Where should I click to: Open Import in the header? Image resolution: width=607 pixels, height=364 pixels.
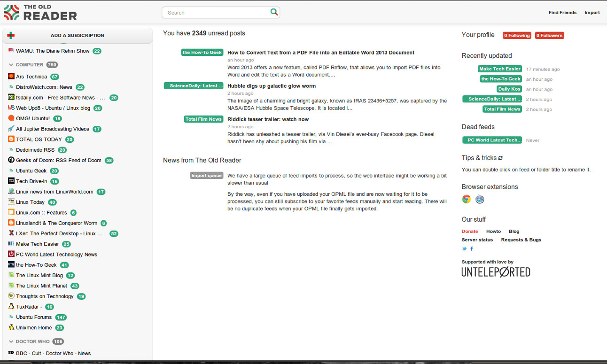(592, 13)
